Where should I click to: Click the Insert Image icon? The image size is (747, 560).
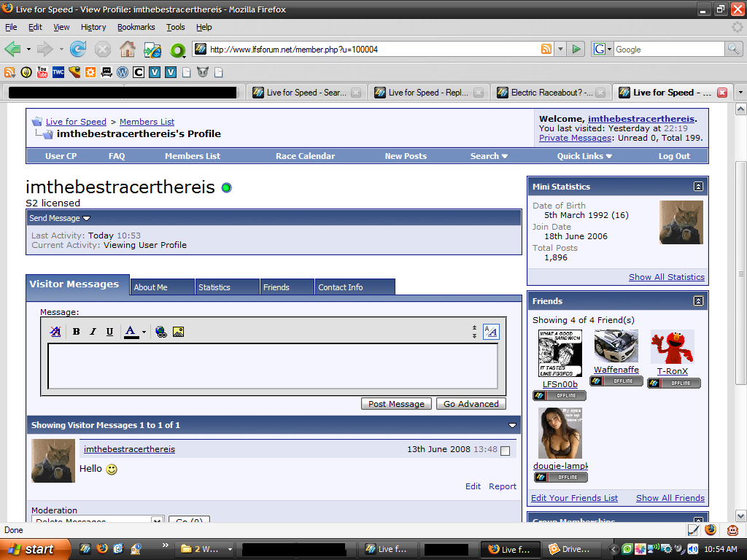point(178,332)
